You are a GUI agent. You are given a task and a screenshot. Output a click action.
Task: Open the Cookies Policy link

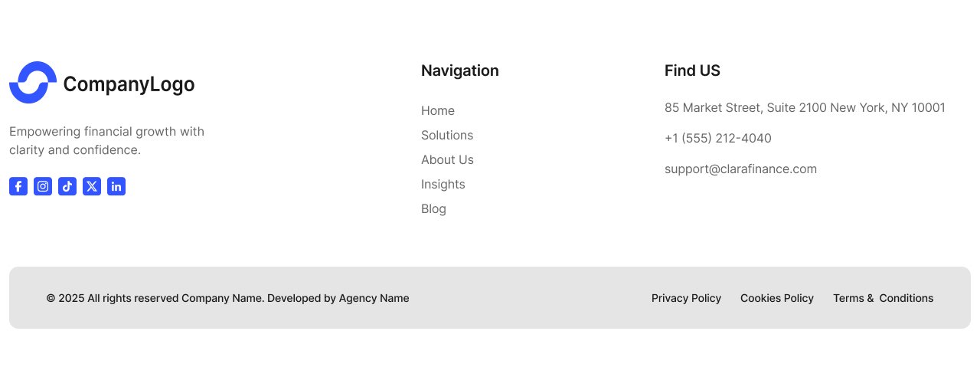tap(777, 298)
